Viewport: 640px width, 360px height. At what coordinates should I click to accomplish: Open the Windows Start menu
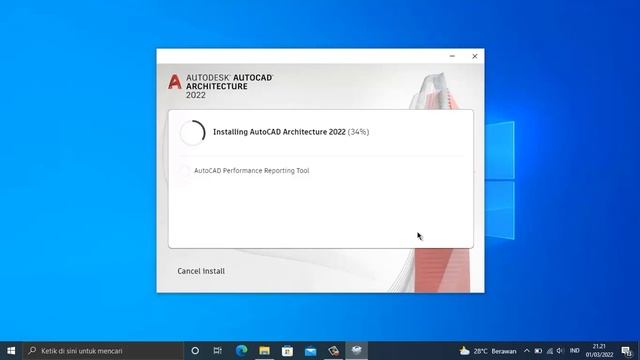[x=11, y=351]
